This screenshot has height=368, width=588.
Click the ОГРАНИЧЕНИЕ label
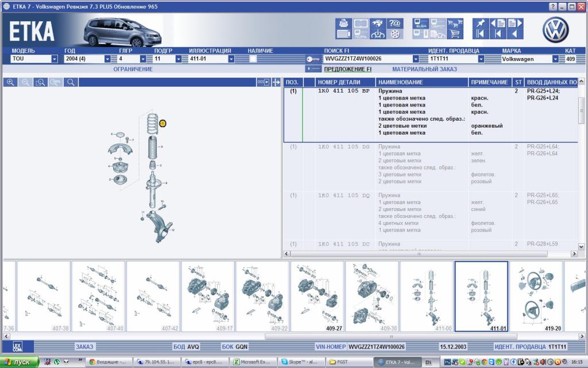click(x=133, y=69)
